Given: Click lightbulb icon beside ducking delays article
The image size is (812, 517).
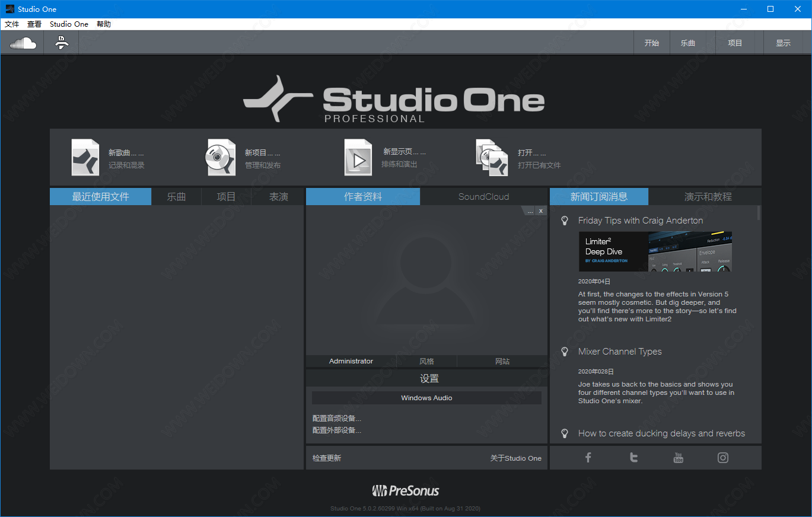Looking at the screenshot, I should (565, 433).
